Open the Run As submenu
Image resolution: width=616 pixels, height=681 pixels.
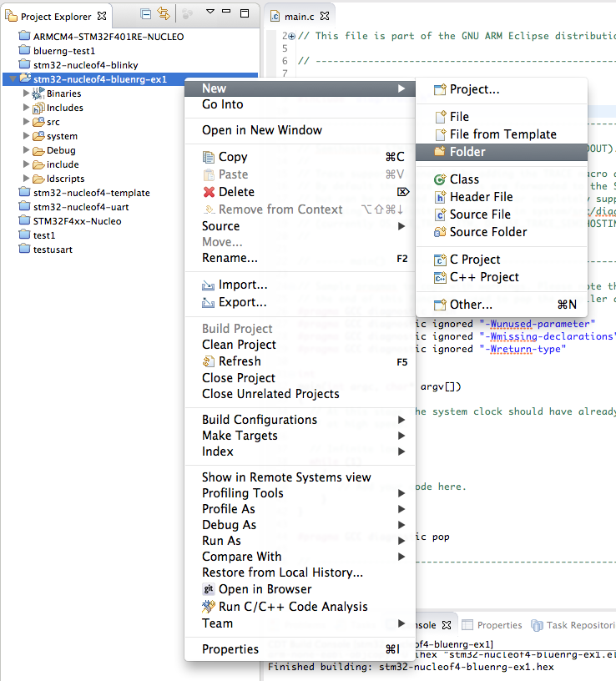click(300, 541)
